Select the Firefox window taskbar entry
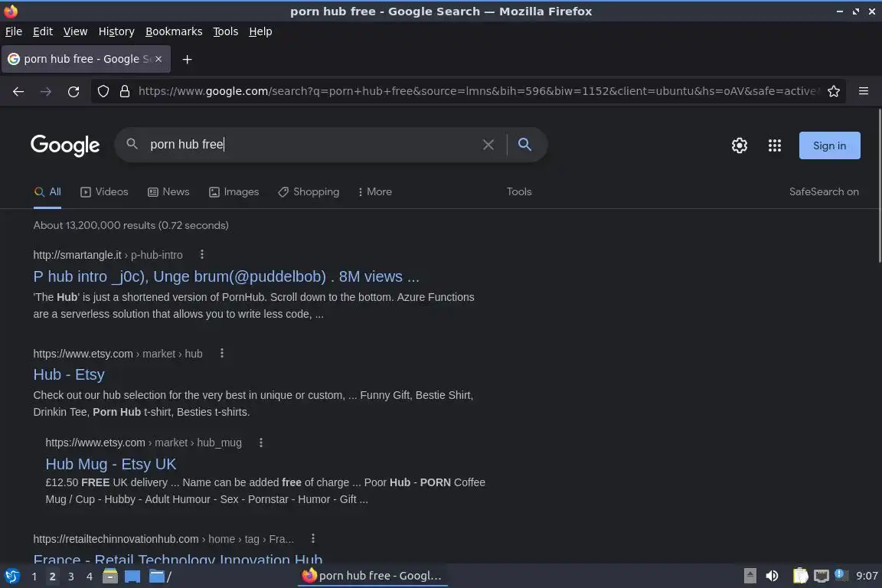882x588 pixels. pos(374,576)
